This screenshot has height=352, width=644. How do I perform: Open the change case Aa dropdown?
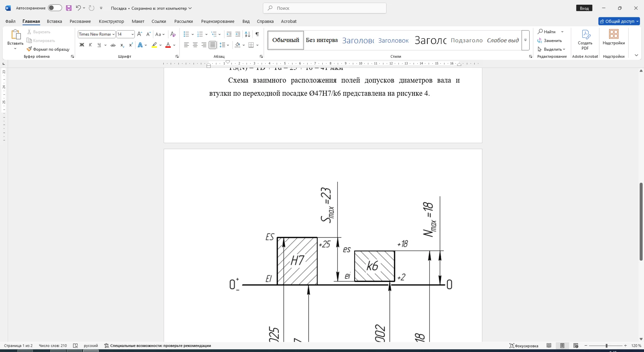pos(160,34)
